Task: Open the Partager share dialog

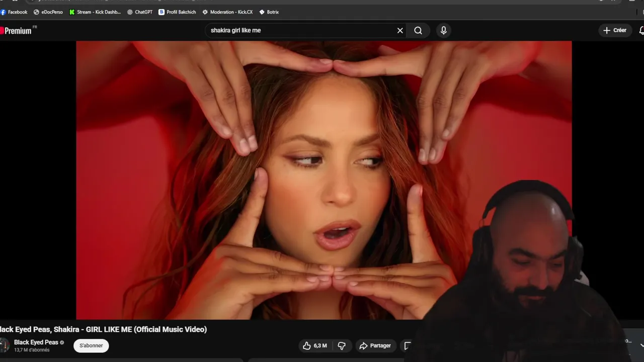Action: coord(375,345)
